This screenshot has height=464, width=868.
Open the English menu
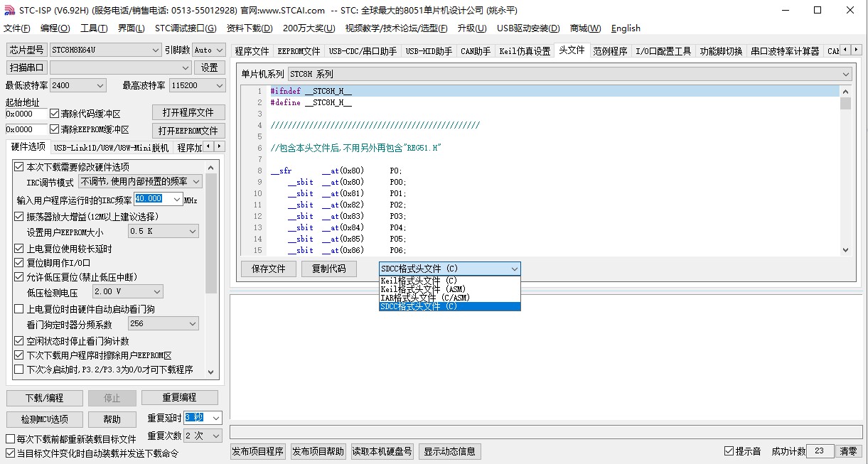click(x=626, y=28)
